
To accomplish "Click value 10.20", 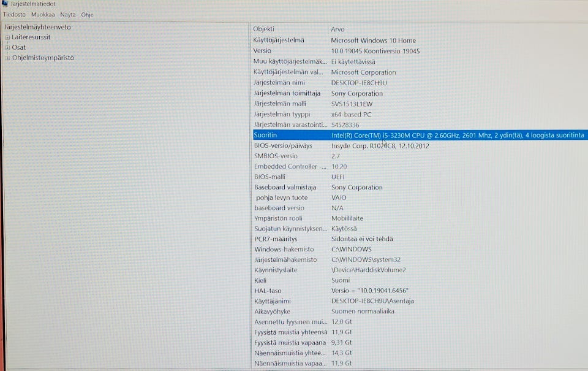I will coord(339,166).
